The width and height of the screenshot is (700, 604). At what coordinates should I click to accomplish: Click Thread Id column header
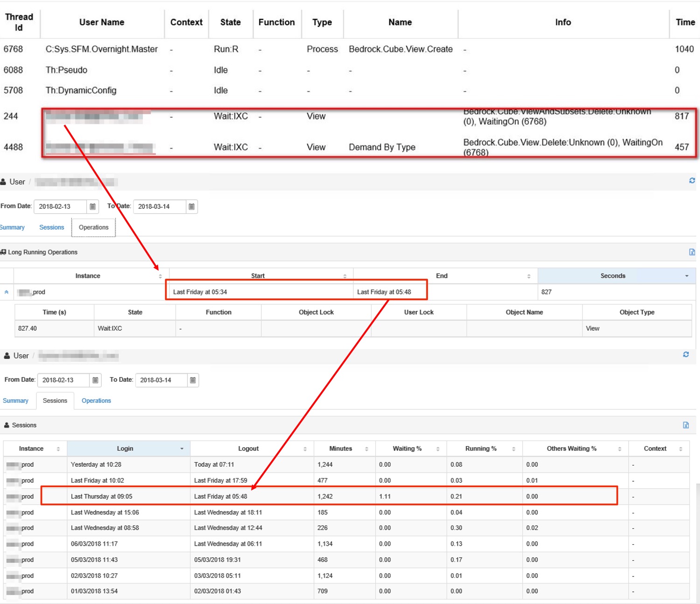(19, 22)
